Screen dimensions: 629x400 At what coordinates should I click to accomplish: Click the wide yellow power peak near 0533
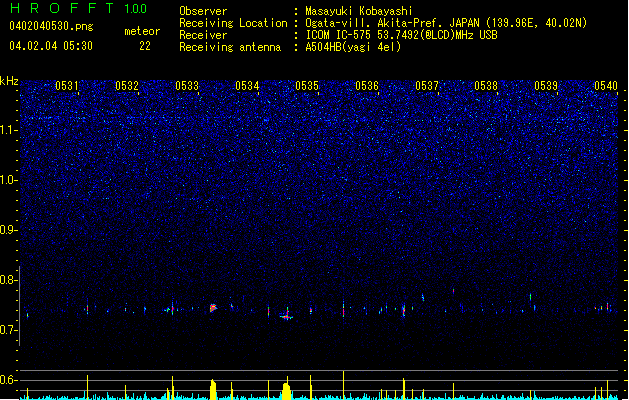point(213,390)
